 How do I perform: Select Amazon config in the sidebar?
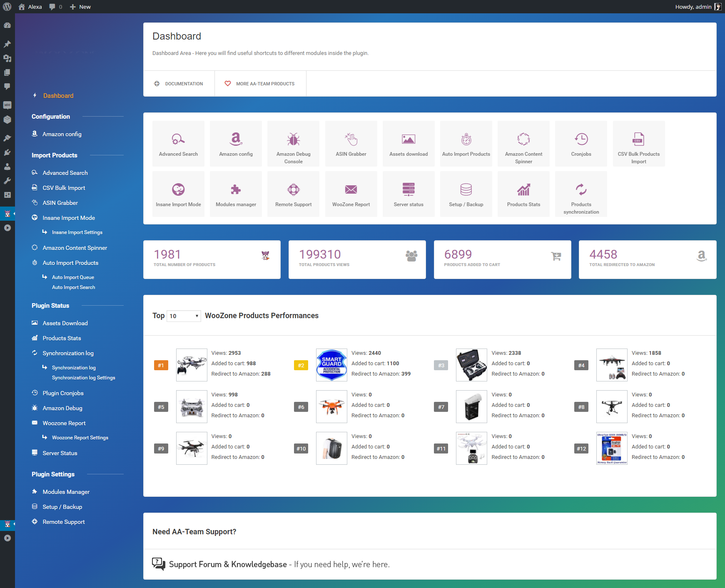[x=62, y=134]
